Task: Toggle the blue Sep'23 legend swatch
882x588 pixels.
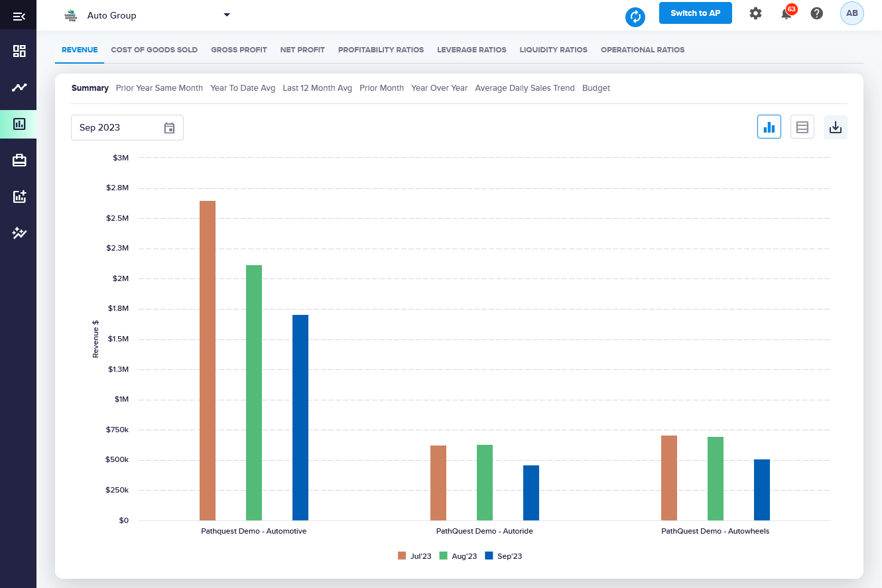Action: click(x=489, y=556)
